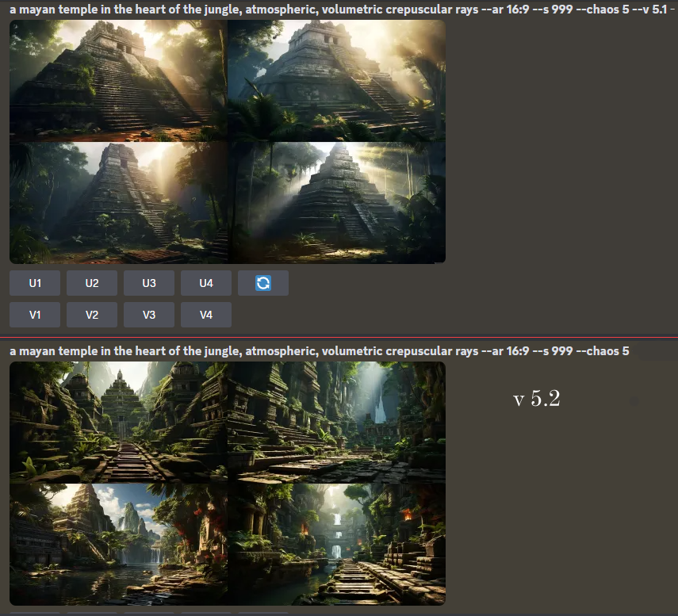This screenshot has height=616, width=678.
Task: Open the v5.2 image with stone pathway to pyramid
Action: point(118,423)
